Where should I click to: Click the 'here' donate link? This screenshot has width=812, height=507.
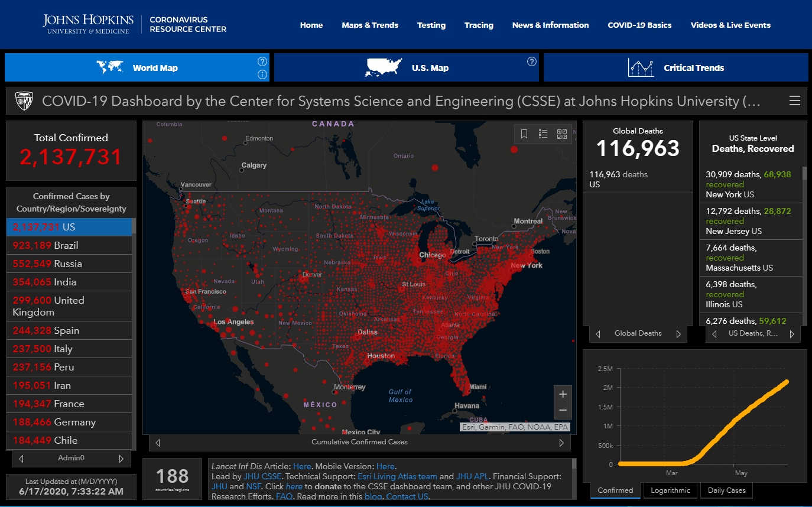coord(294,486)
